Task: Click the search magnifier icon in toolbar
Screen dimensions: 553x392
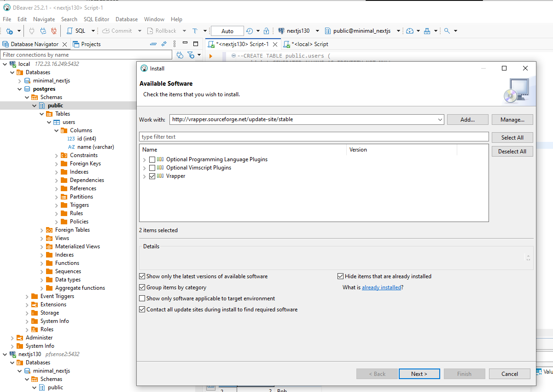Action: [447, 31]
